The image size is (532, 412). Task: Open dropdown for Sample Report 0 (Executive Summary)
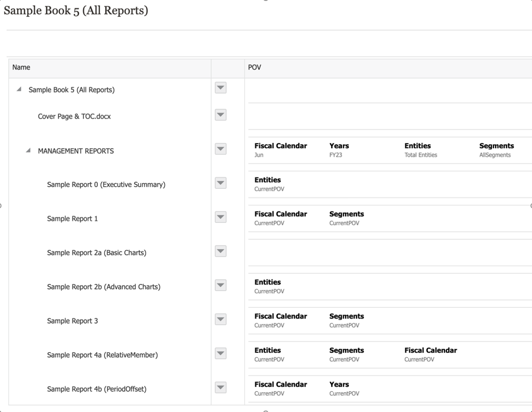pyautogui.click(x=220, y=183)
